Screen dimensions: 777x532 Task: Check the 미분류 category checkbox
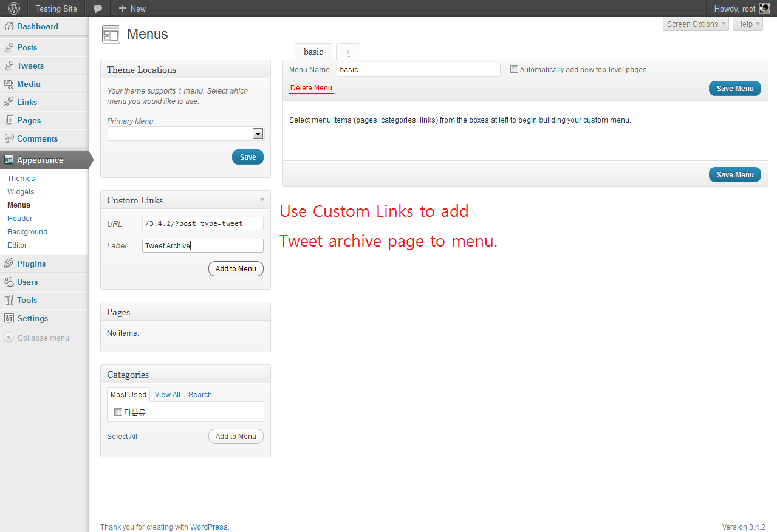[x=118, y=412]
